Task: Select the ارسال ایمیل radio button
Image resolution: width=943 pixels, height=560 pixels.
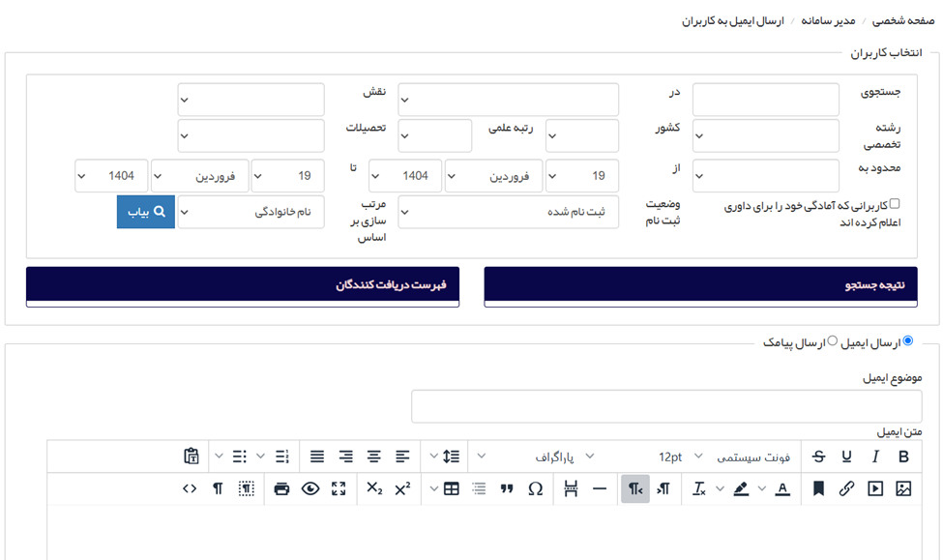Action: tap(907, 341)
